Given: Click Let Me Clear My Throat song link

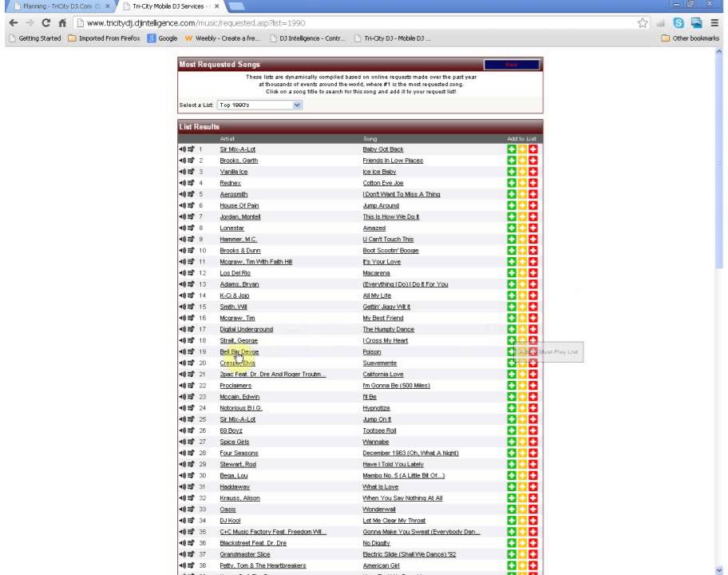Looking at the screenshot, I should click(394, 520).
